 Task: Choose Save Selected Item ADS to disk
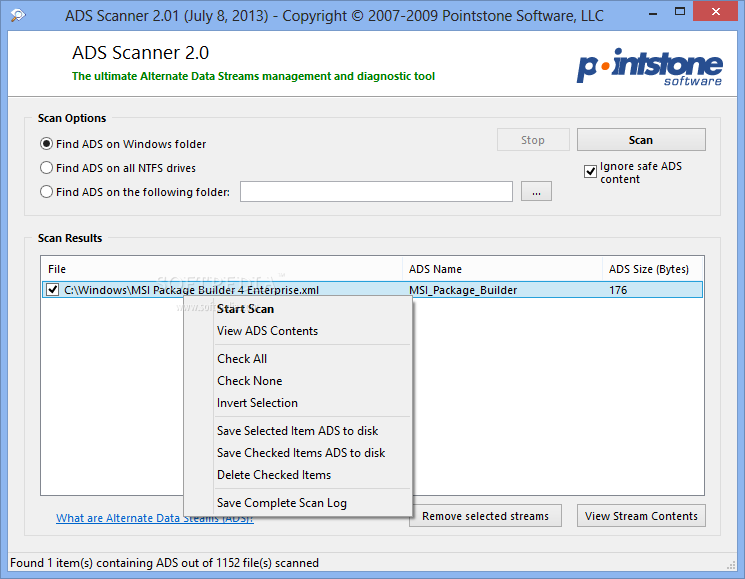tap(297, 431)
